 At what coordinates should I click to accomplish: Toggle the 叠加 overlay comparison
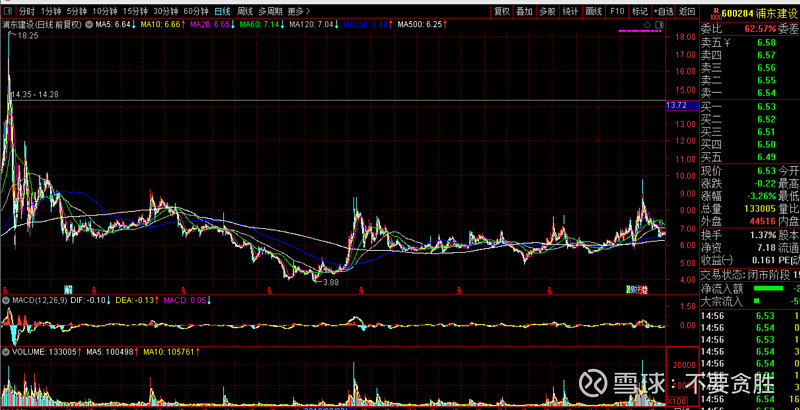(x=524, y=10)
